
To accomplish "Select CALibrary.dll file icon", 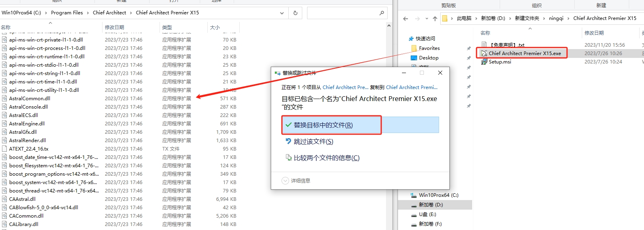I will tap(4, 224).
